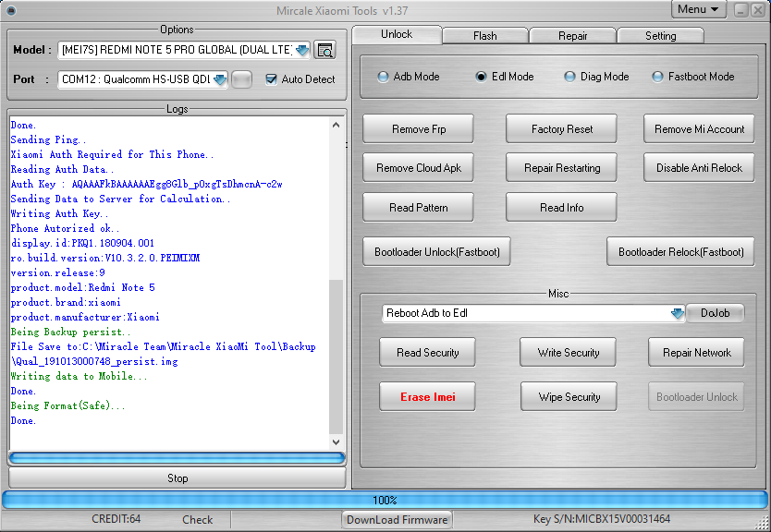
Task: Click the logs scrollbar up arrow
Action: [x=336, y=125]
